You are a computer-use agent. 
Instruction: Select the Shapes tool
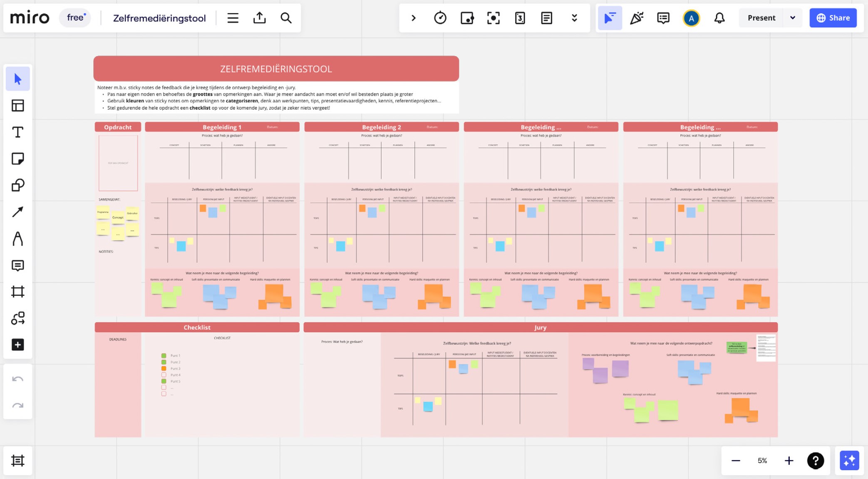pyautogui.click(x=17, y=185)
